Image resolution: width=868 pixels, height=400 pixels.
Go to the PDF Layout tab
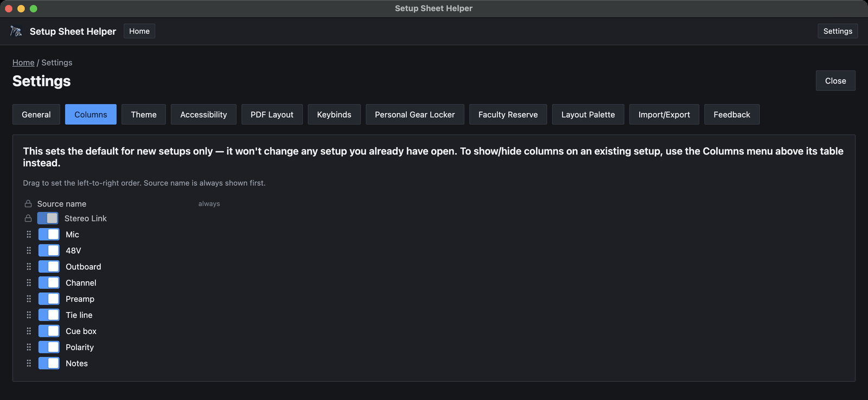click(x=272, y=114)
